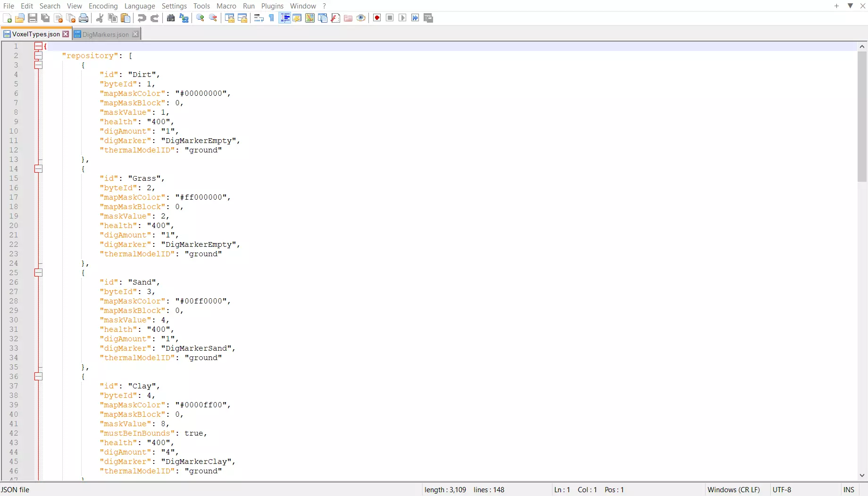Click the plus button to add new tab
This screenshot has width=868, height=496.
pos(836,6)
